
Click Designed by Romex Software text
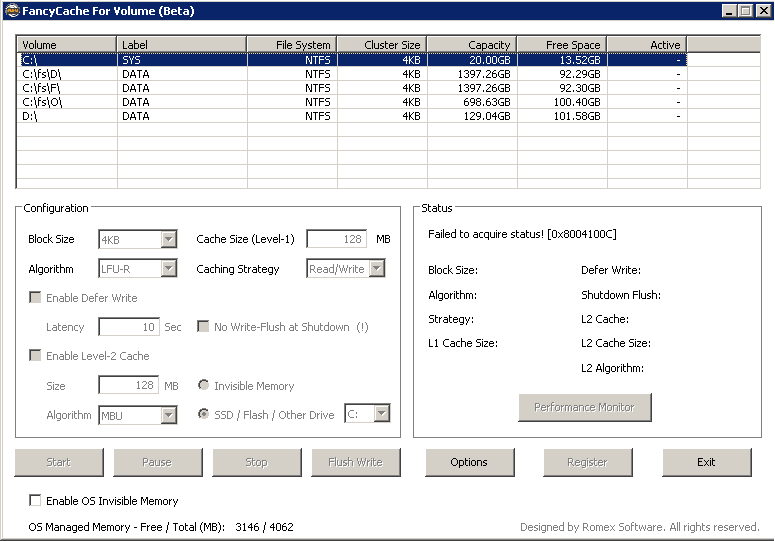click(x=640, y=527)
